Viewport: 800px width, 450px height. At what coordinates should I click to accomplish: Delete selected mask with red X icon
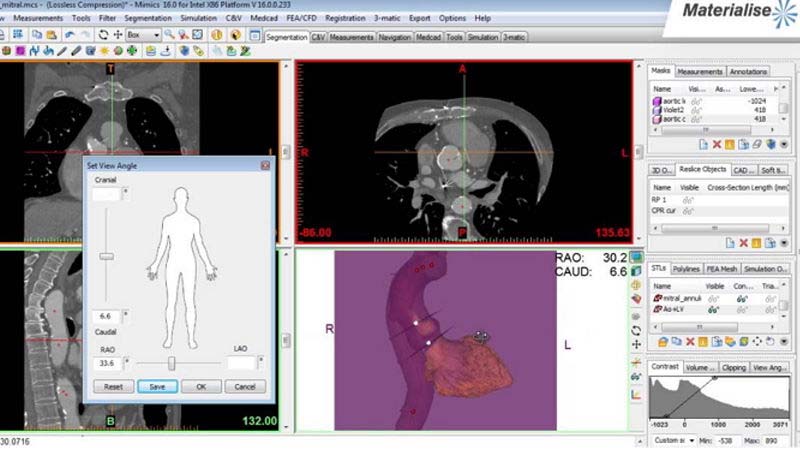[716, 145]
